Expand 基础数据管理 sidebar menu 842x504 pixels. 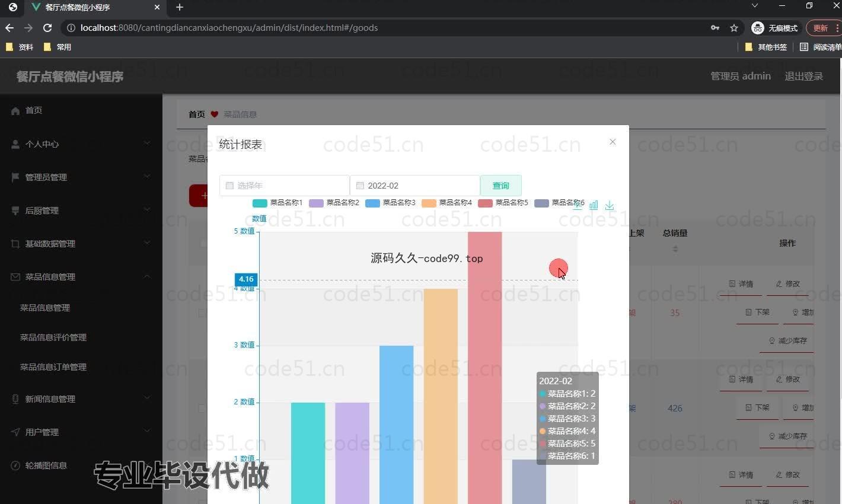(x=81, y=244)
